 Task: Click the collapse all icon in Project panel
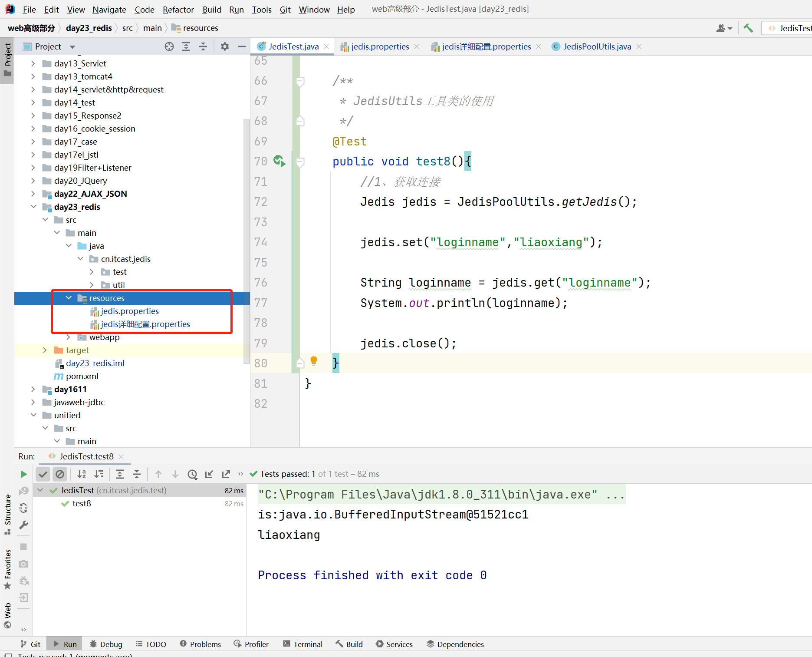203,46
